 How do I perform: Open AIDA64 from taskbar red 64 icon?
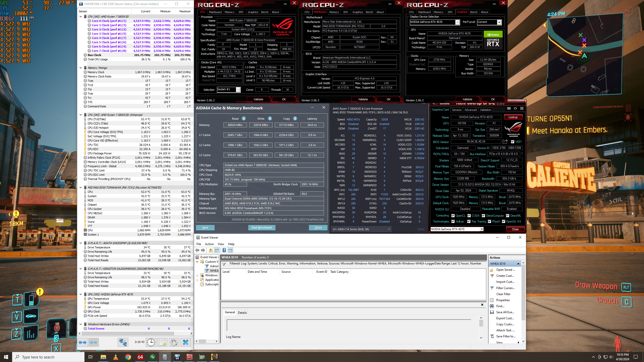click(x=140, y=357)
